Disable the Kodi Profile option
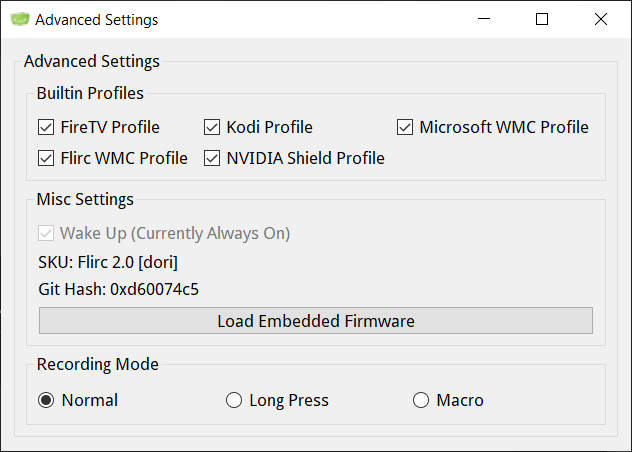 tap(212, 127)
